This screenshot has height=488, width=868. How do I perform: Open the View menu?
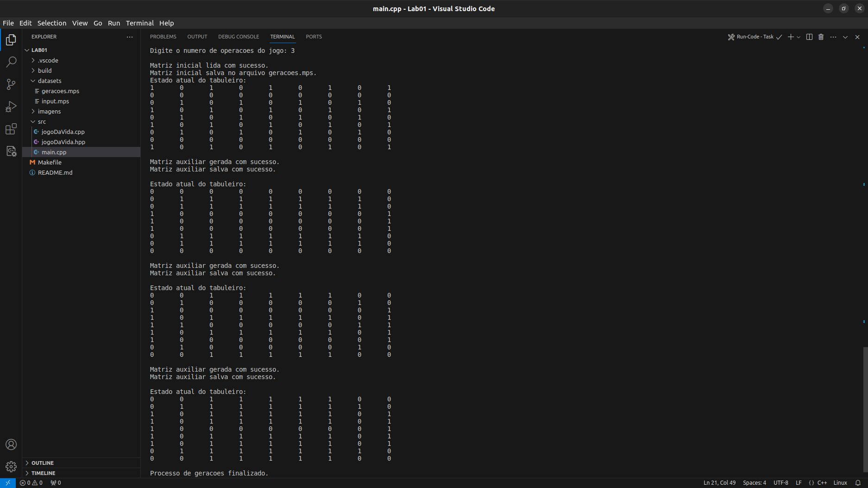coord(80,23)
